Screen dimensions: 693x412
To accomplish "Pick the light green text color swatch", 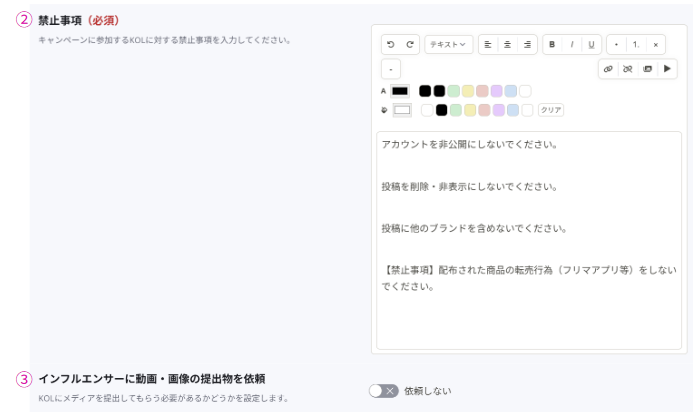I will (454, 91).
